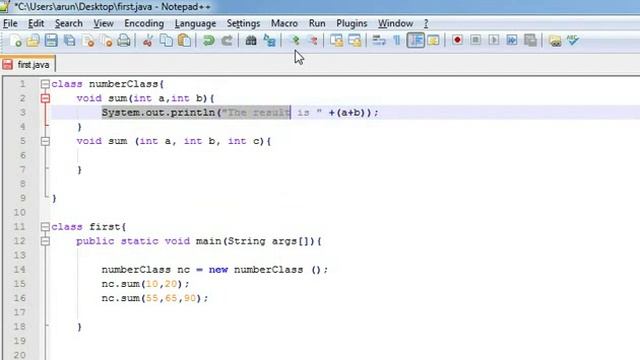Viewport: 640px width, 360px height.
Task: Click the keyword 'new' on line 14
Action: click(x=218, y=270)
